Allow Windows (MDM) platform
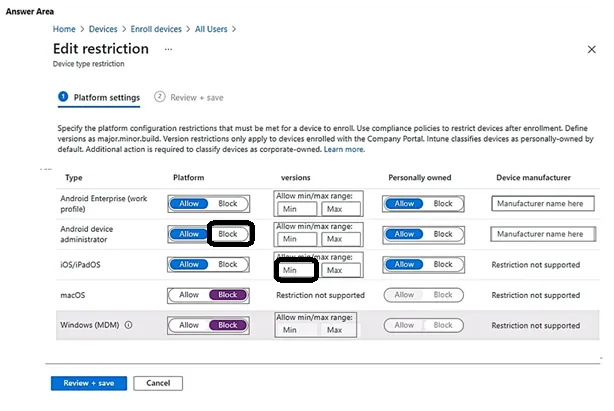Screen dimensions: 614x411 189,325
